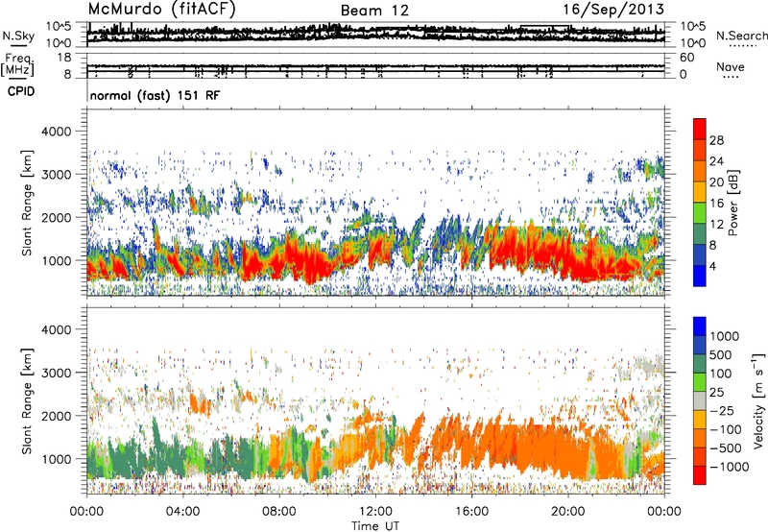Pick the light green 12-16 dB power swatch
Screen dimensions: 768x532
click(x=700, y=213)
